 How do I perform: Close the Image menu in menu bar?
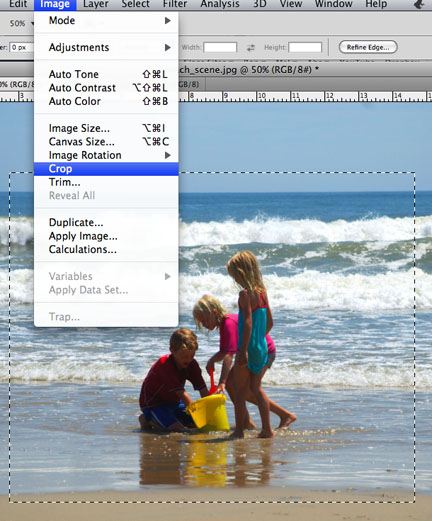(x=55, y=4)
